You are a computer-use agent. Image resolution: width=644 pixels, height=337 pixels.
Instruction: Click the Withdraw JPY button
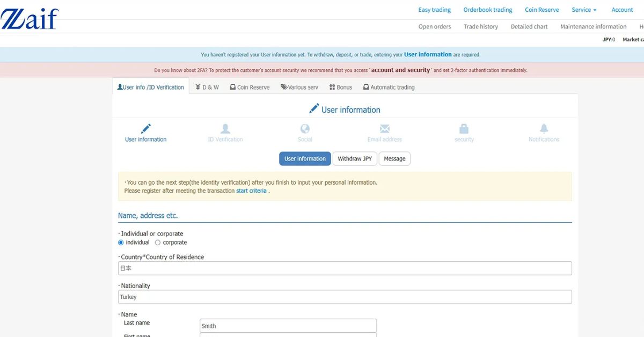(355, 158)
